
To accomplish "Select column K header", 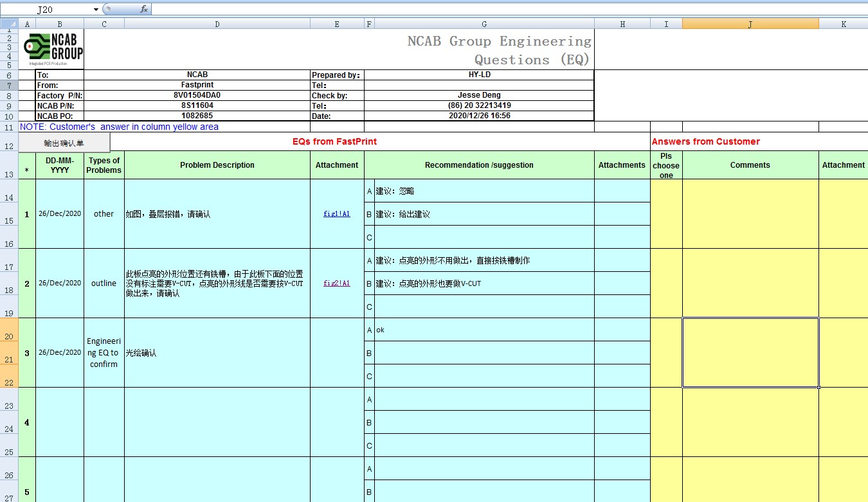I will 844,24.
